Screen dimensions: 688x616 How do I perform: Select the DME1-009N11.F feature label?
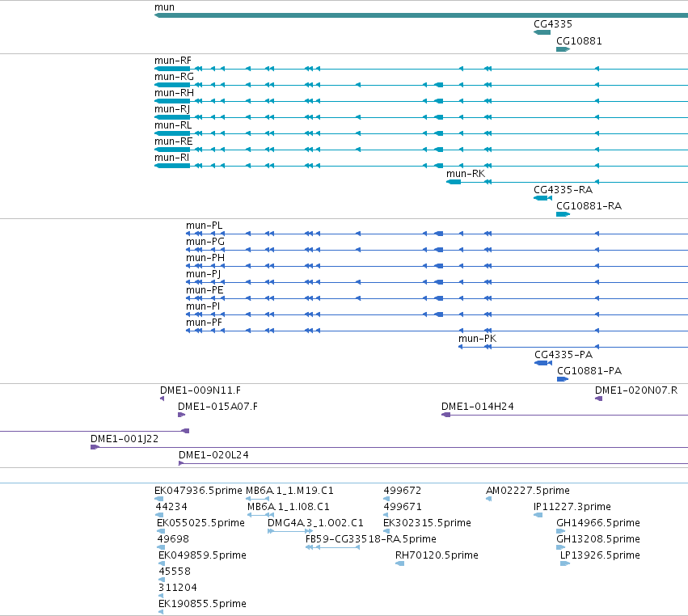pyautogui.click(x=200, y=390)
